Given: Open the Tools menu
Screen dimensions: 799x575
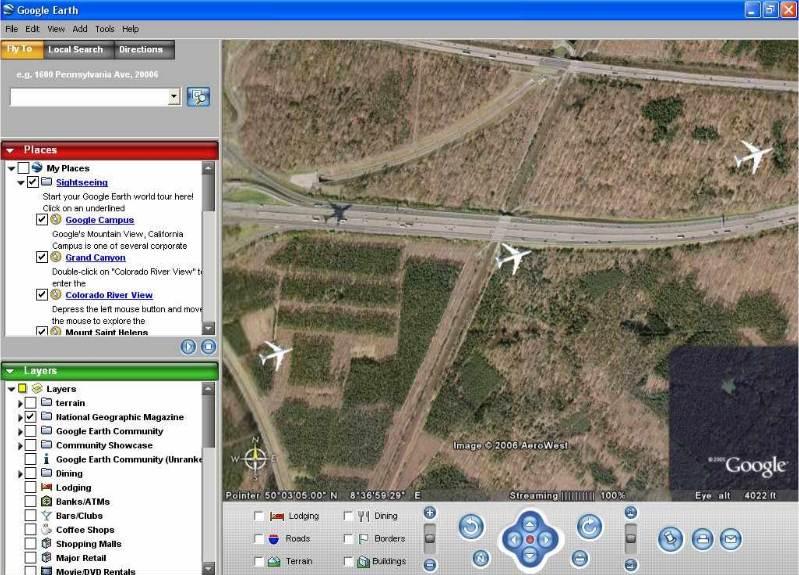Looking at the screenshot, I should click(x=105, y=29).
